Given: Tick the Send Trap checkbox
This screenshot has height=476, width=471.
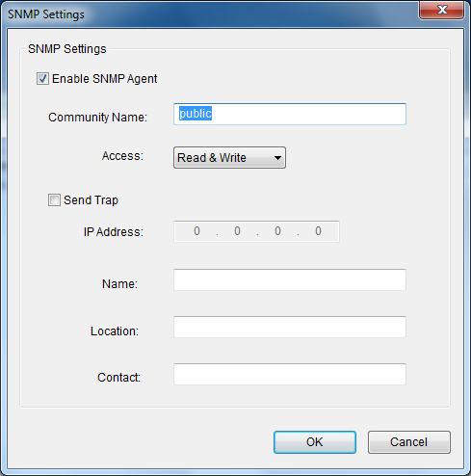Looking at the screenshot, I should coord(54,199).
